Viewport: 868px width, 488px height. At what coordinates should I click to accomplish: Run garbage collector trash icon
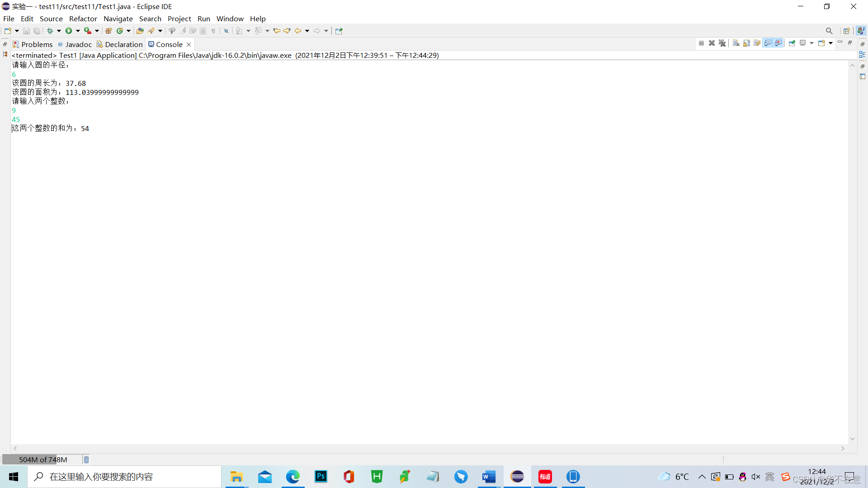pos(86,460)
